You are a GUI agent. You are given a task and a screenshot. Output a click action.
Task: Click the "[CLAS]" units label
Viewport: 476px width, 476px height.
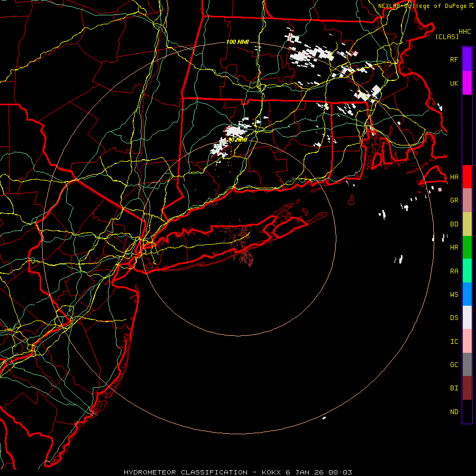pos(447,36)
